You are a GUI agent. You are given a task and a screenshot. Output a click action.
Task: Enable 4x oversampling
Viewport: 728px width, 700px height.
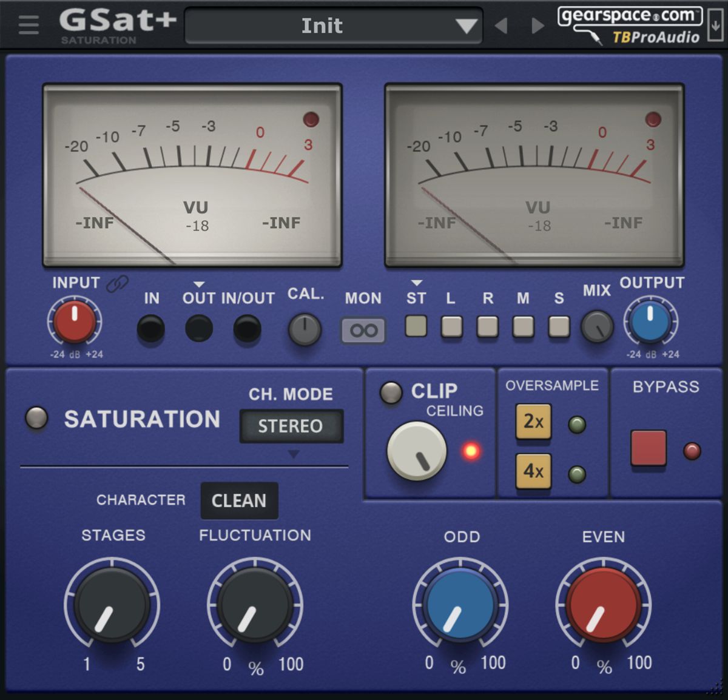[533, 471]
